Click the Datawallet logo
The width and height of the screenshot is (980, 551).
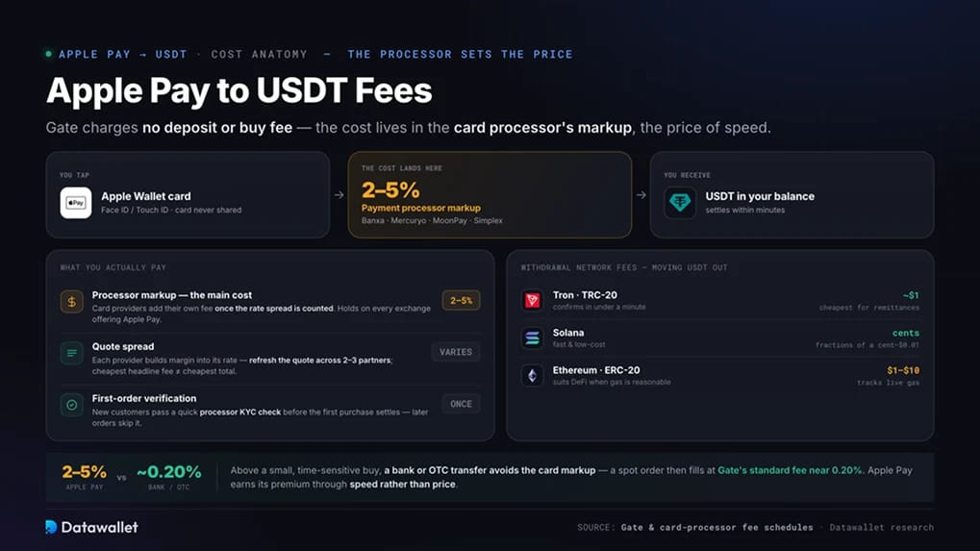[x=92, y=527]
